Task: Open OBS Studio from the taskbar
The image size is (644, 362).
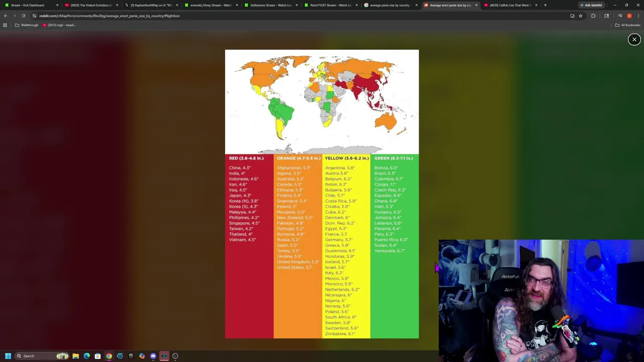Action: (x=175, y=356)
